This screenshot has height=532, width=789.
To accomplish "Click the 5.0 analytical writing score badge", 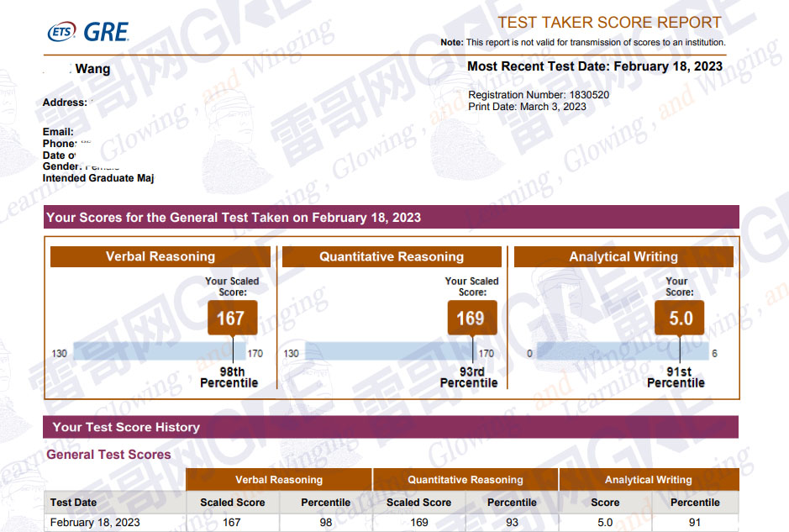I will [x=679, y=318].
